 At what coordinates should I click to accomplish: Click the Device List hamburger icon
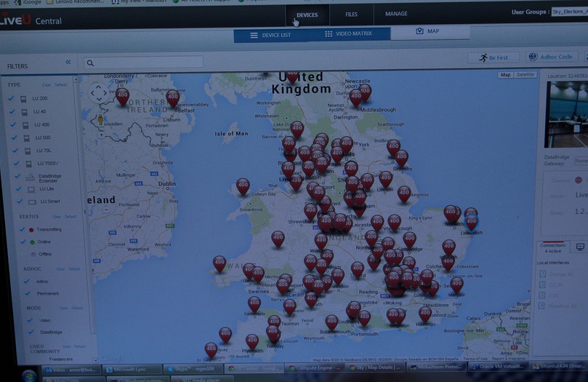coord(254,35)
